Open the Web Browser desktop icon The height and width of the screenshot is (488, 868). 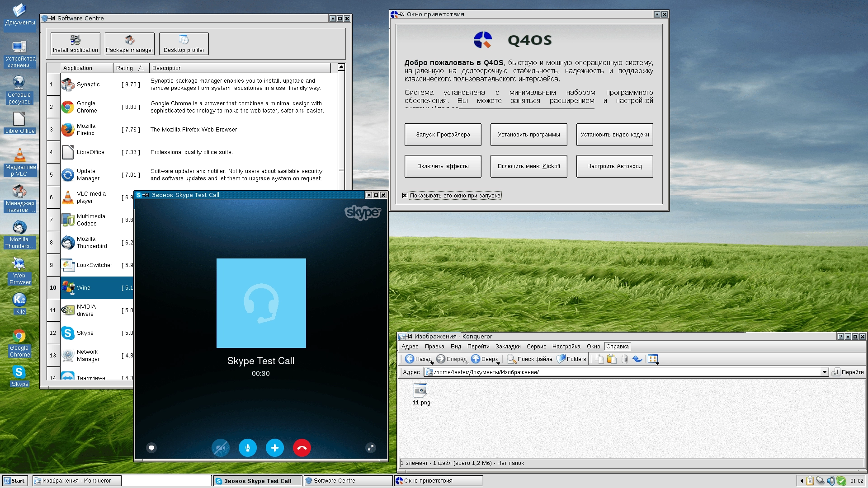coord(20,271)
